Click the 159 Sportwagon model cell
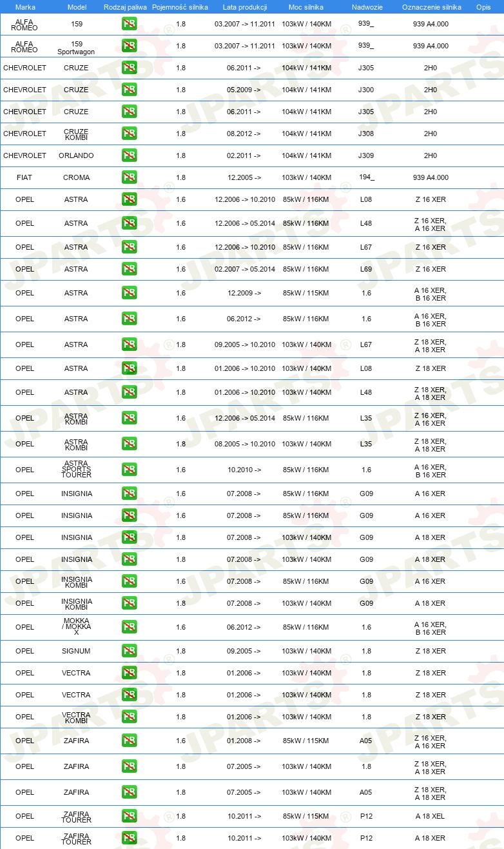 tap(77, 47)
